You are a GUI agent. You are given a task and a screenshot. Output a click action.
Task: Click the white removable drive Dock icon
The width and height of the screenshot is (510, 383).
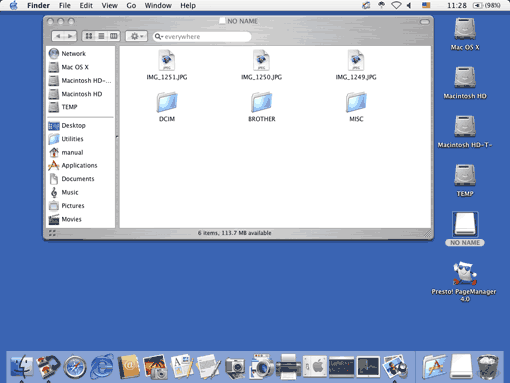461,366
